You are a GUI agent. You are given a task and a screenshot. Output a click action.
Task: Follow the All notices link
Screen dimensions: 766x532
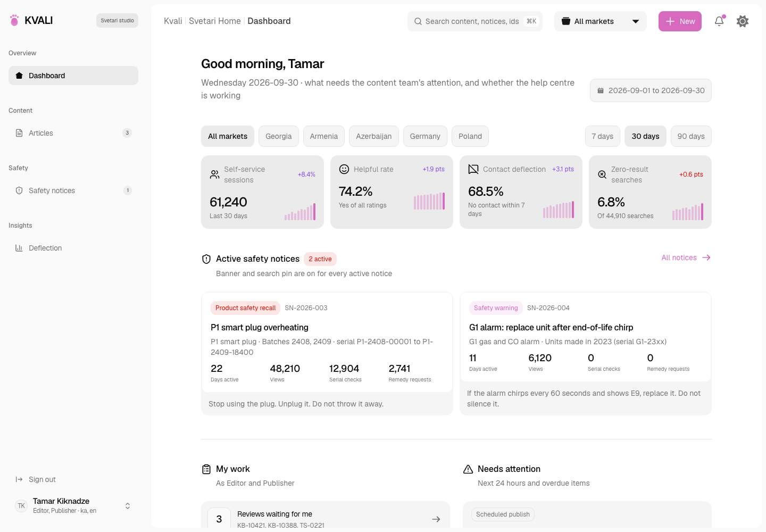(686, 257)
